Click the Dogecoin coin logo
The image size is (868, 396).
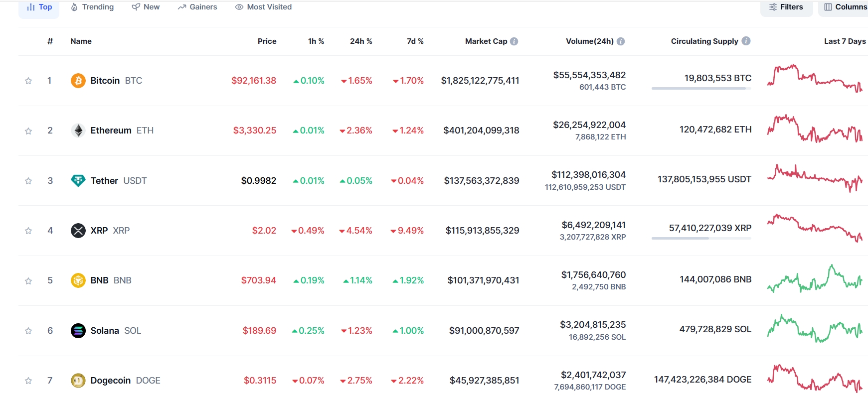pyautogui.click(x=78, y=381)
